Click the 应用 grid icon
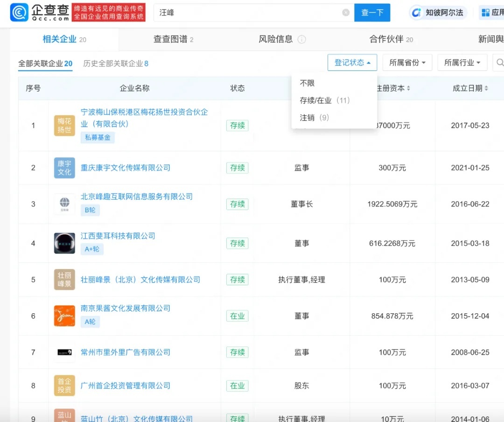The image size is (504, 422). pyautogui.click(x=485, y=13)
